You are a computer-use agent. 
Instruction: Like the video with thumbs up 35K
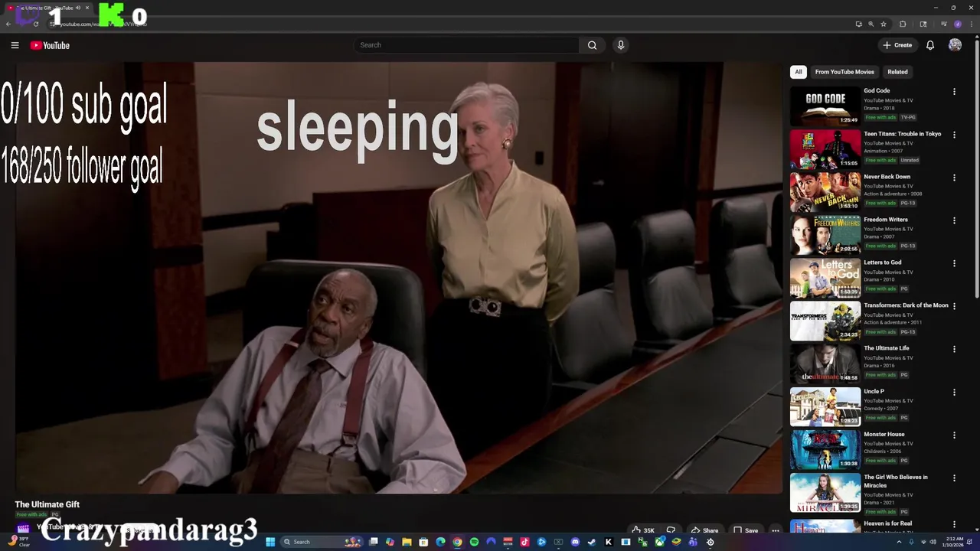[x=643, y=530]
